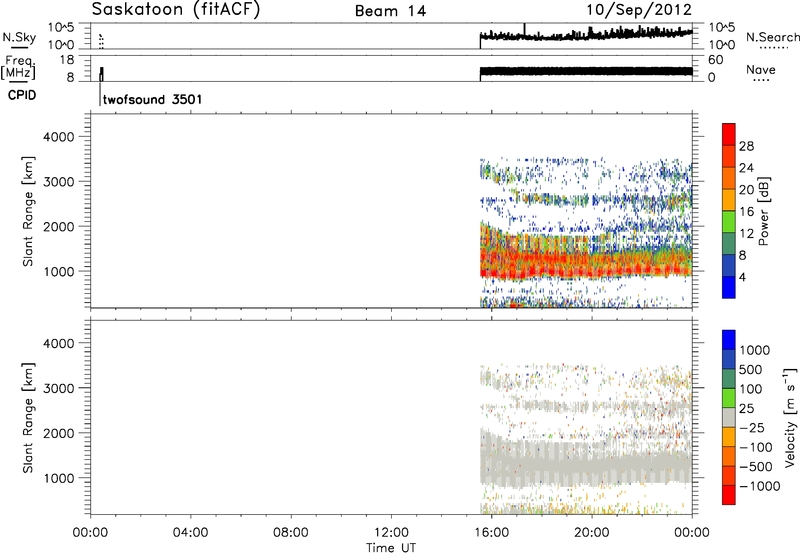Screen dimensions: 800x554
Task: Click the 'Beam 14' label
Action: [390, 11]
